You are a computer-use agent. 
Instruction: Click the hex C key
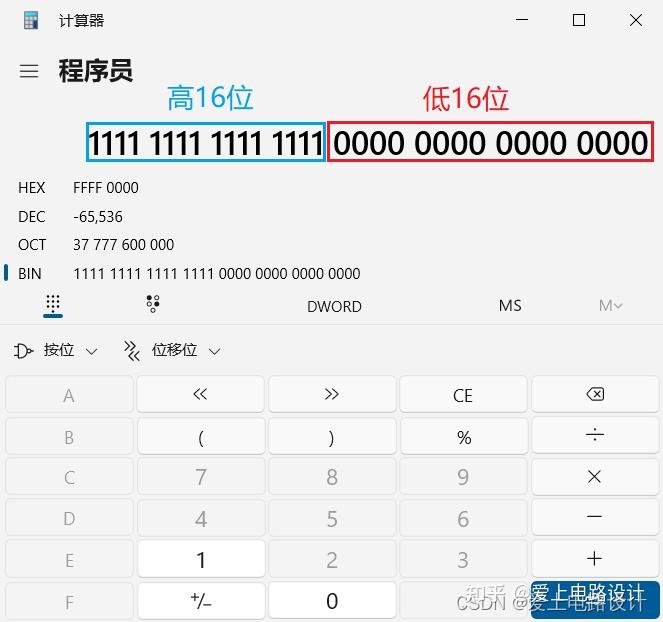click(69, 477)
